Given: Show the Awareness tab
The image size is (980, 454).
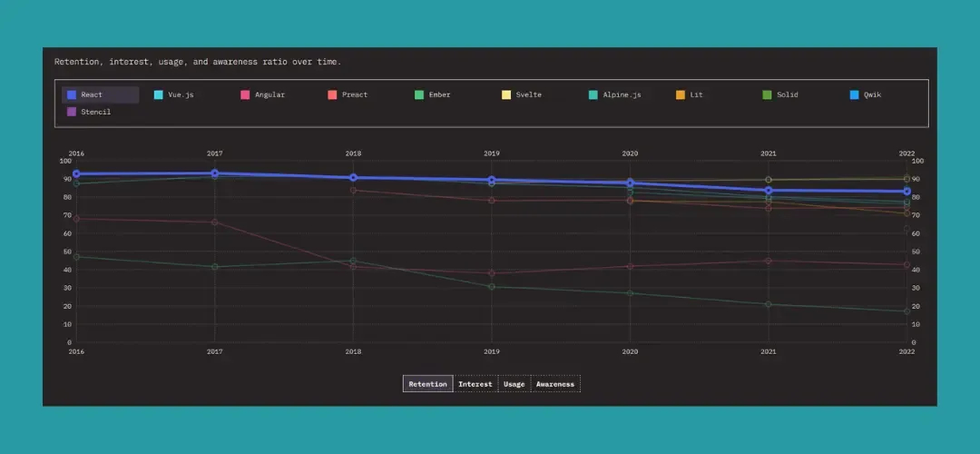Looking at the screenshot, I should (x=554, y=384).
